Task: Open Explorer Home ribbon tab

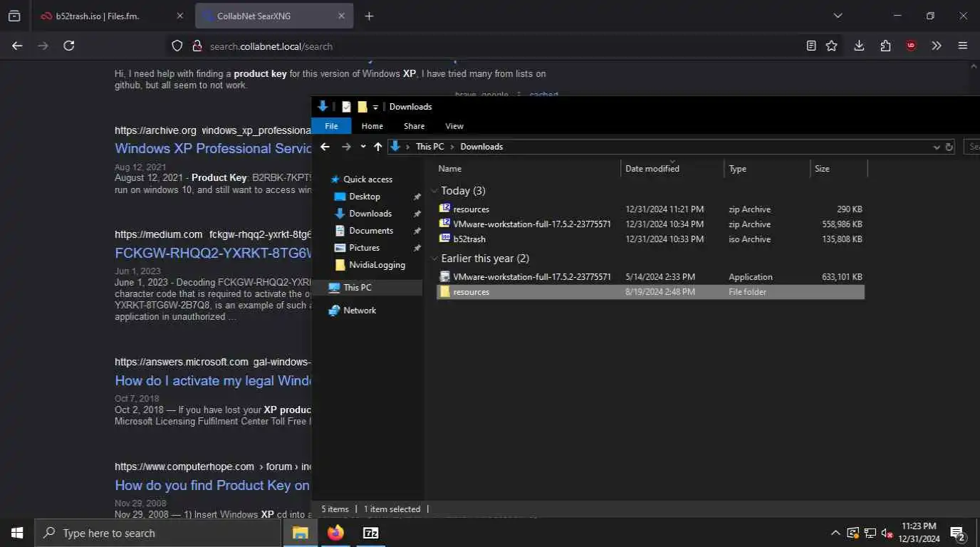Action: pos(372,126)
